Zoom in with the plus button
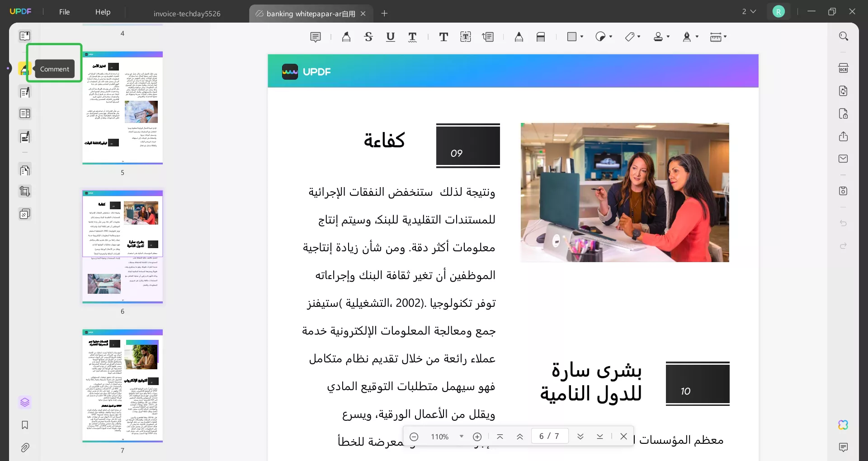 click(477, 436)
